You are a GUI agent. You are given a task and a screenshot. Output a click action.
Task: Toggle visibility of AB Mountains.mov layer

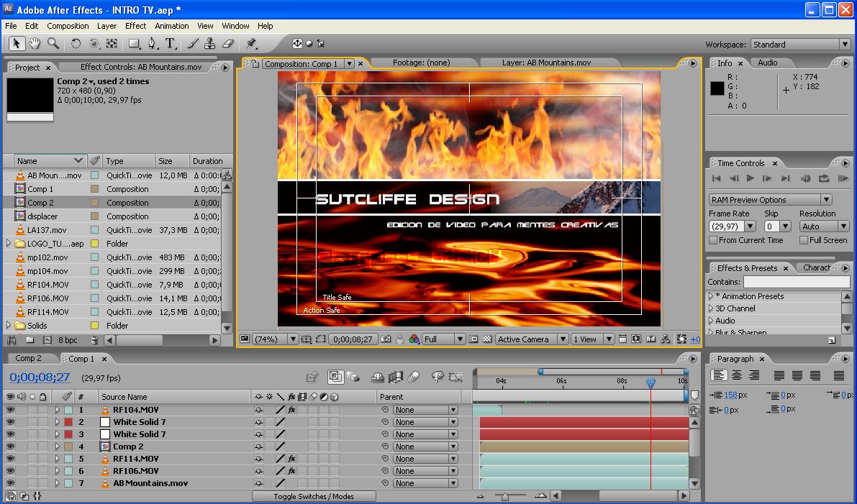point(10,482)
